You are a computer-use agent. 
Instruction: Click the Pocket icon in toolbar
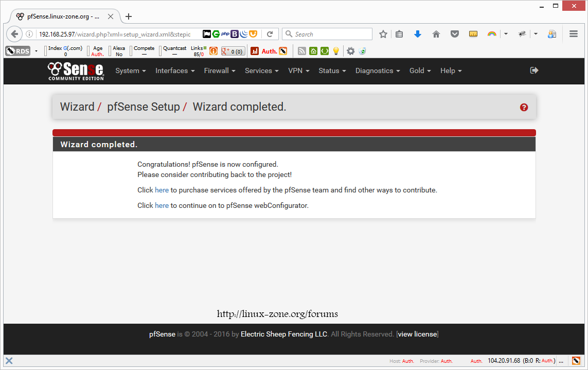455,34
